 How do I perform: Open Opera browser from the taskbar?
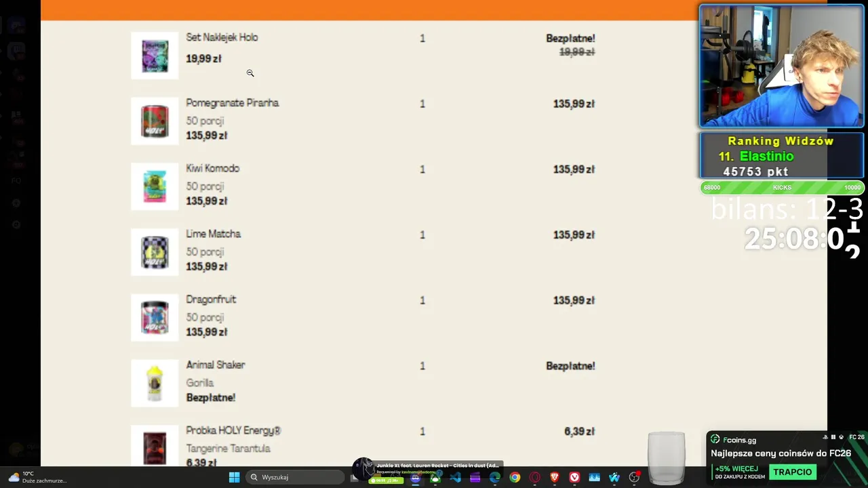tap(534, 477)
